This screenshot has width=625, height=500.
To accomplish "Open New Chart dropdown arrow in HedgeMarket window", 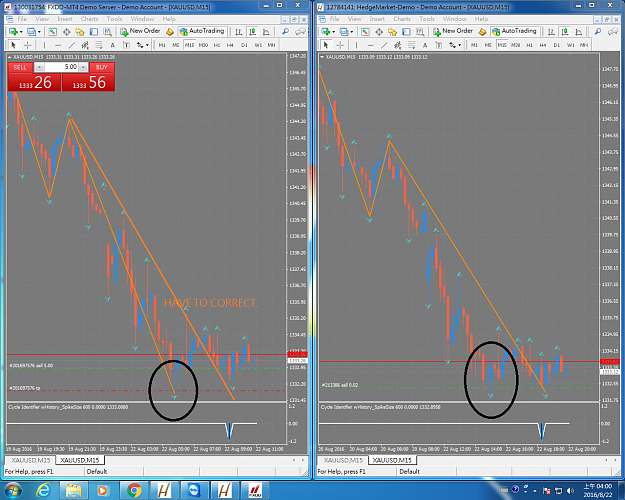I will (x=334, y=31).
